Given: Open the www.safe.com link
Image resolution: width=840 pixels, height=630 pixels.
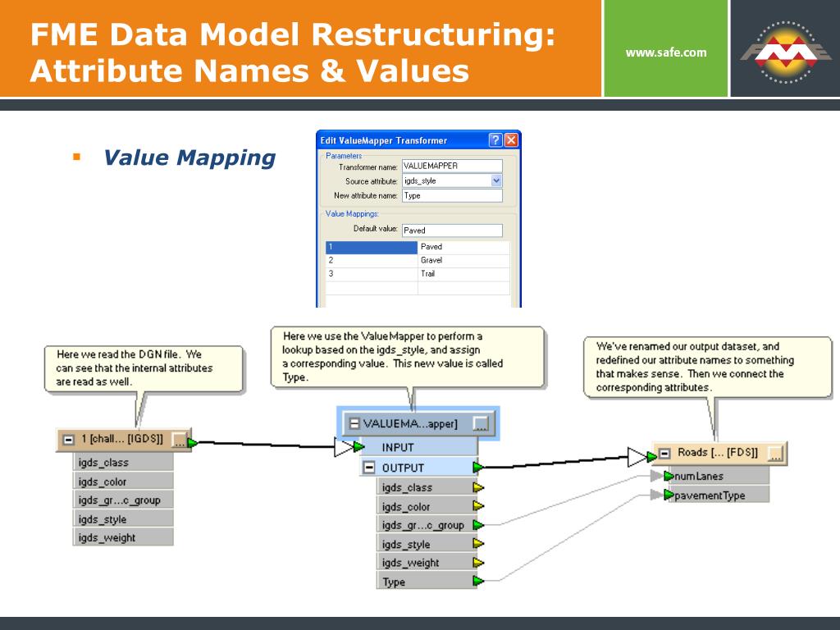Looking at the screenshot, I should 666,52.
